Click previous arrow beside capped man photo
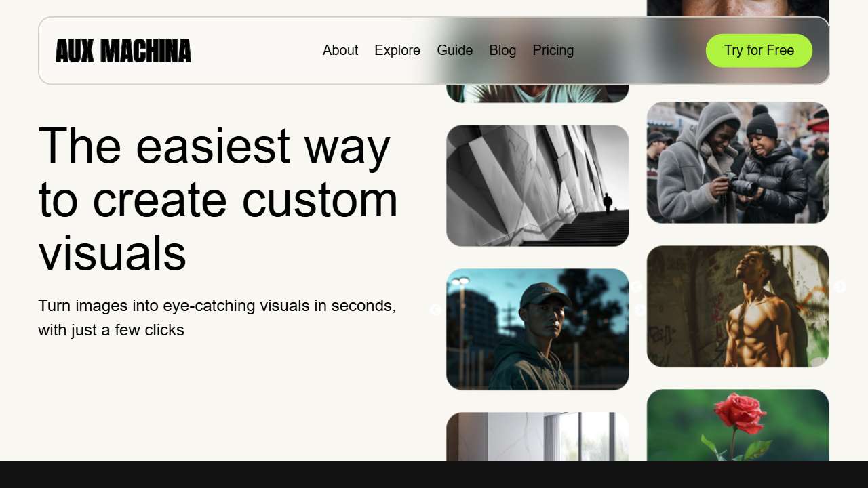This screenshot has height=488, width=868. point(436,310)
